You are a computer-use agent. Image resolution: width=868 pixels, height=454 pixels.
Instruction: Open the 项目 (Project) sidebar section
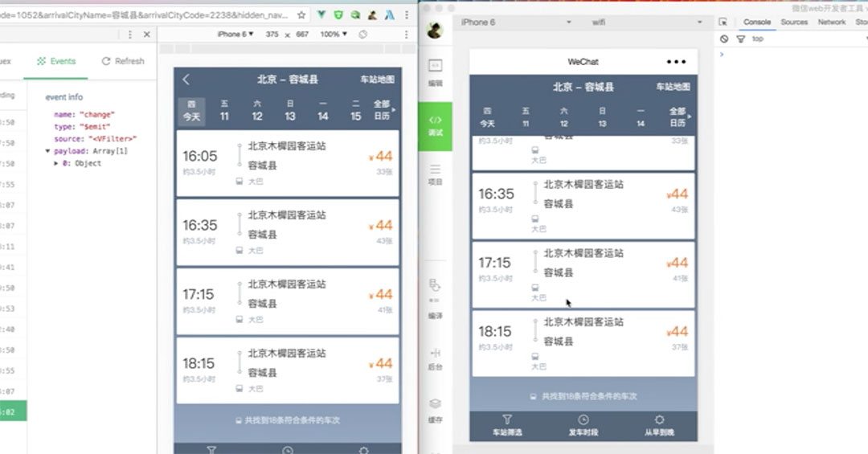point(435,174)
